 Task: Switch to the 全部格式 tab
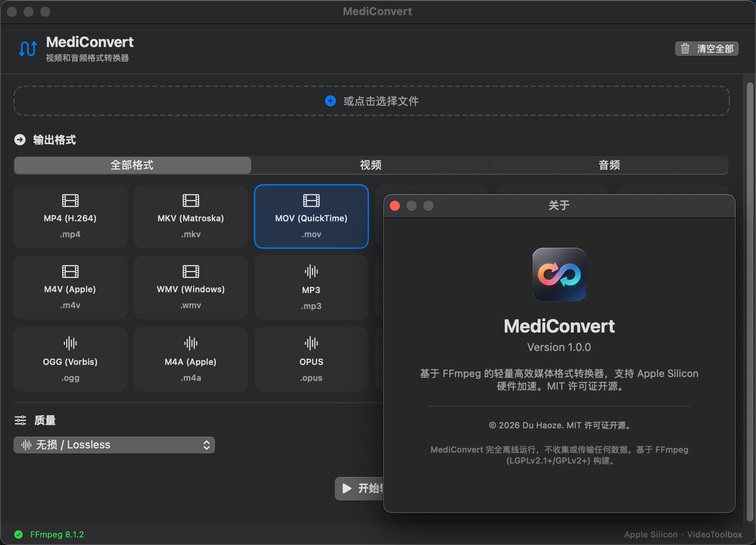tap(132, 165)
